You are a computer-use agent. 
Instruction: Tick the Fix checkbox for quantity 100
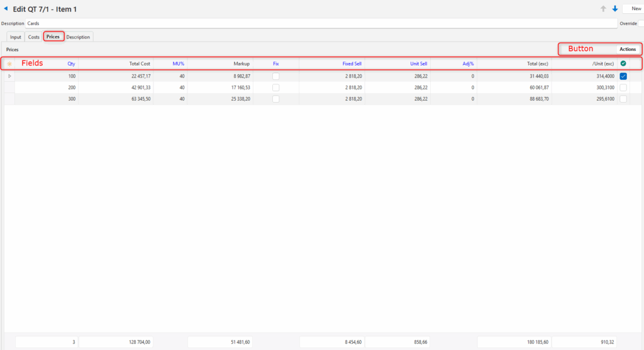click(x=275, y=76)
